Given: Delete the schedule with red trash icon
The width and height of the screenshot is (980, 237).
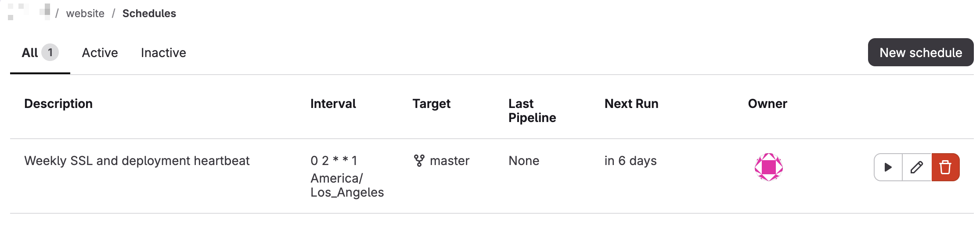Looking at the screenshot, I should click(x=945, y=167).
